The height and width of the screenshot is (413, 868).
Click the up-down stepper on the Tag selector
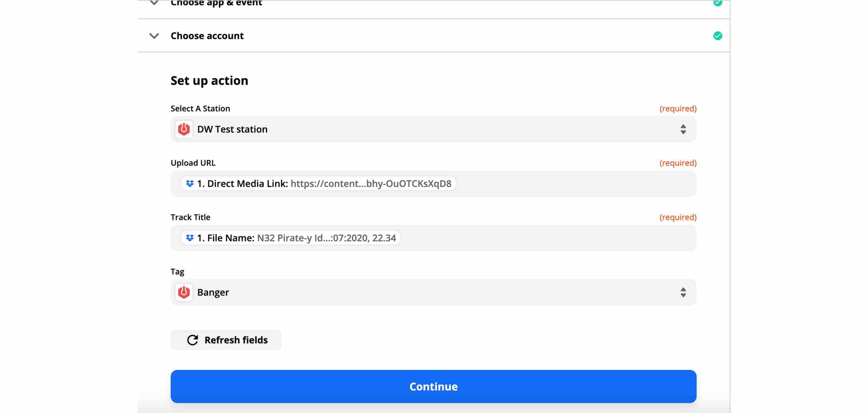[683, 292]
